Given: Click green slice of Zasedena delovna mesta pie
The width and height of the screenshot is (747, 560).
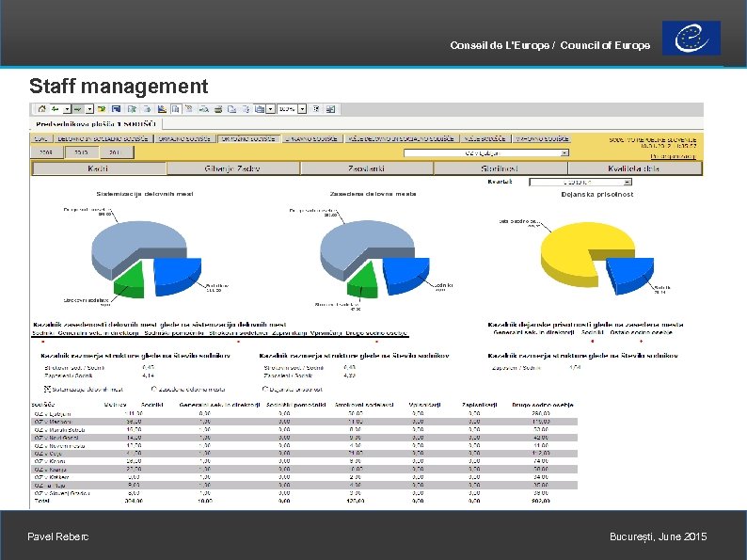Looking at the screenshot, I should (364, 282).
